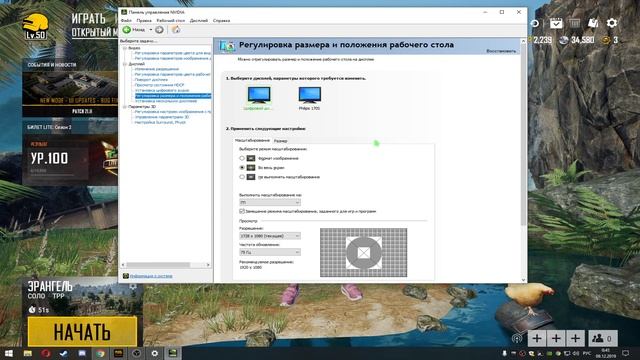Open the Settings gear on the taskbar
This screenshot has height=360, width=640.
pos(155,353)
